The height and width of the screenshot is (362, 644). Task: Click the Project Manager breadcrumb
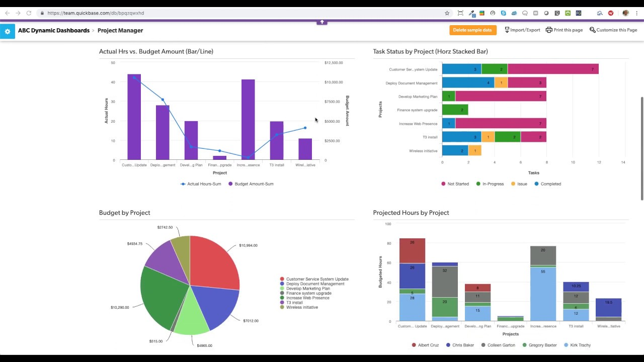[120, 31]
